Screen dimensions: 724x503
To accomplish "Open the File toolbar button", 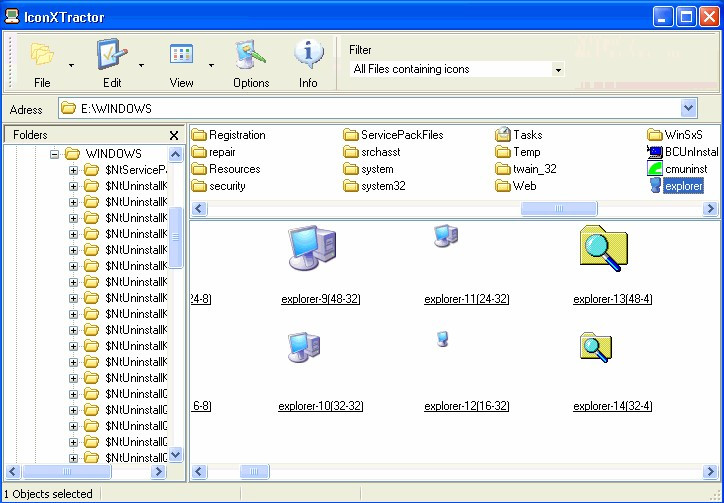I will point(42,63).
